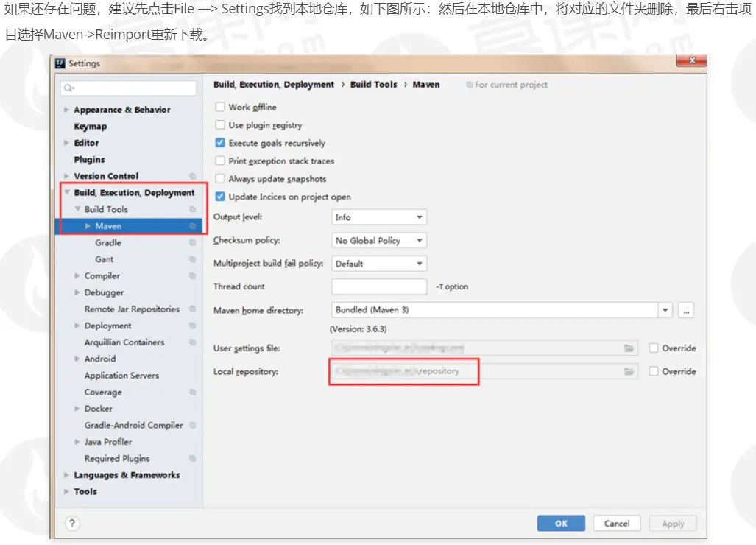This screenshot has height=545, width=756.
Task: Collapse the Build Tools arrow
Action: (x=77, y=209)
